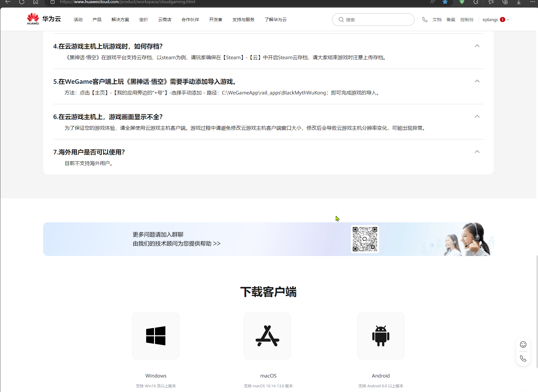This screenshot has height=392, width=538.
Task: Click text 支持 Android 6.0 以上版本
Action: coord(381,386)
